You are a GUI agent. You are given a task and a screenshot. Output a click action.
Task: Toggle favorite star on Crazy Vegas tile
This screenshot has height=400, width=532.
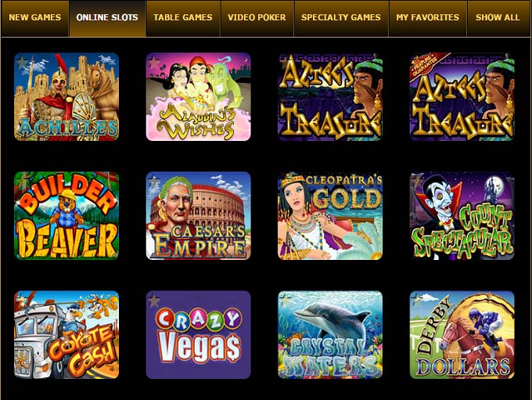point(154,300)
